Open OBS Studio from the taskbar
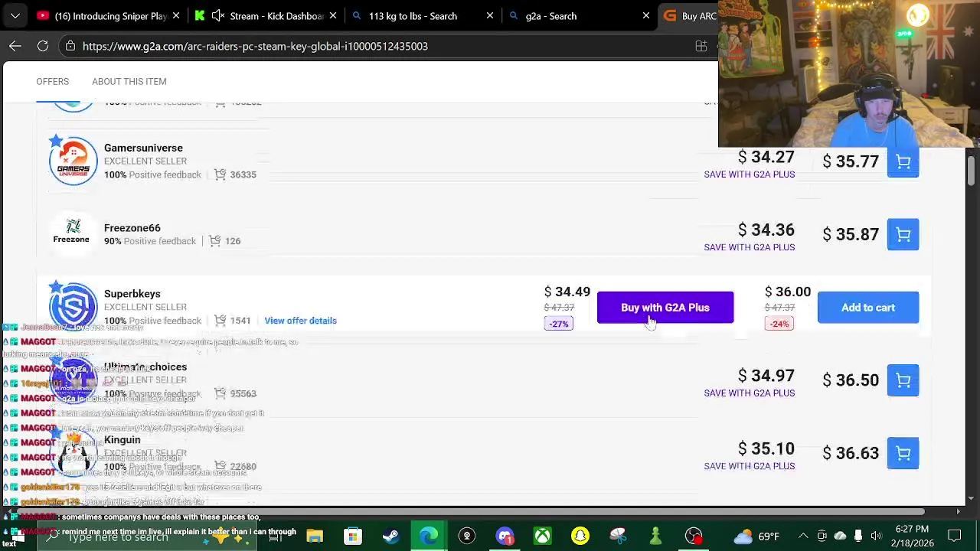This screenshot has width=980, height=551. point(694,536)
